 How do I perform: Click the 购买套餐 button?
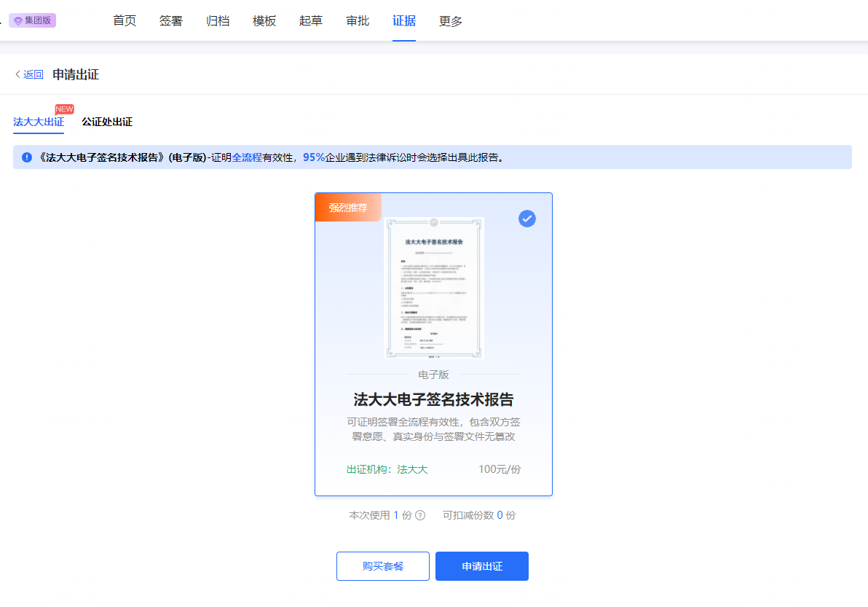pyautogui.click(x=383, y=566)
